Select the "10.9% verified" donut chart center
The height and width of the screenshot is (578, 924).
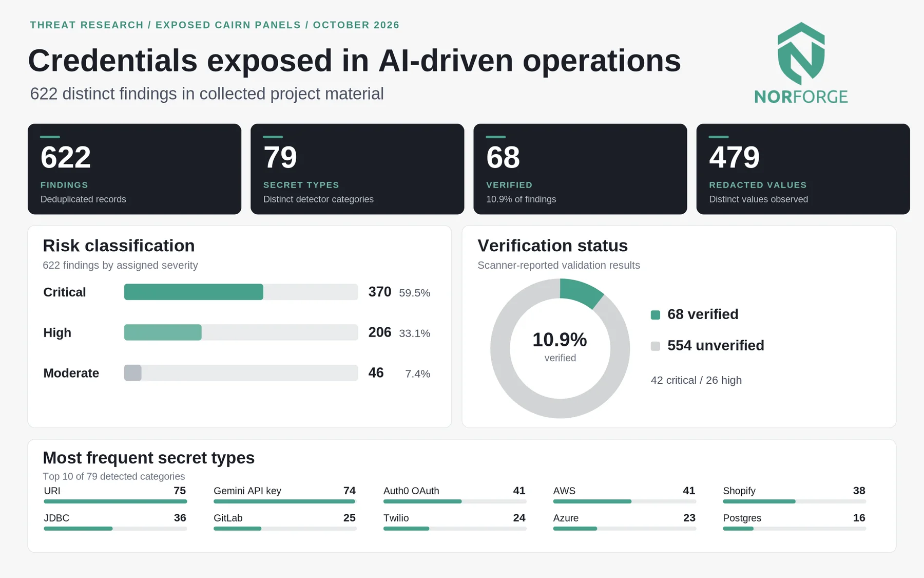[x=560, y=348]
